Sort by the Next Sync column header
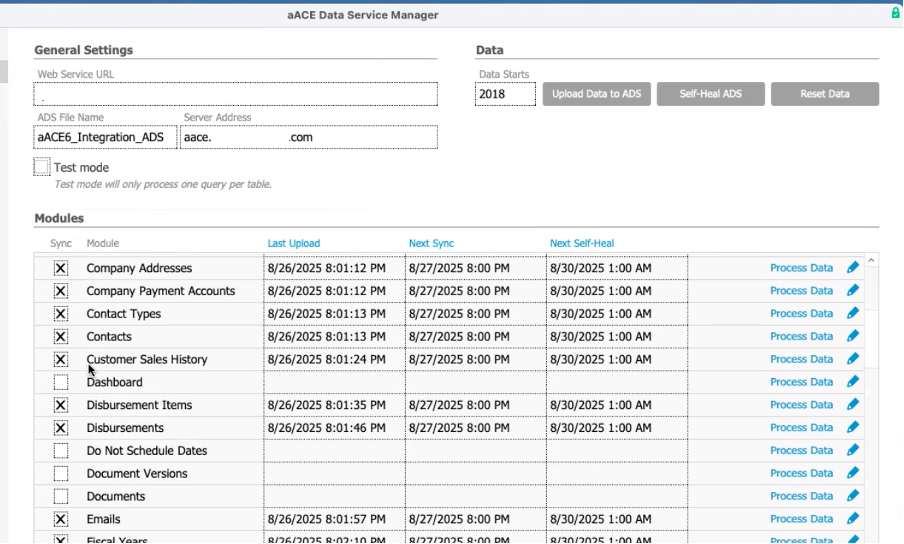The width and height of the screenshot is (904, 544). (431, 243)
